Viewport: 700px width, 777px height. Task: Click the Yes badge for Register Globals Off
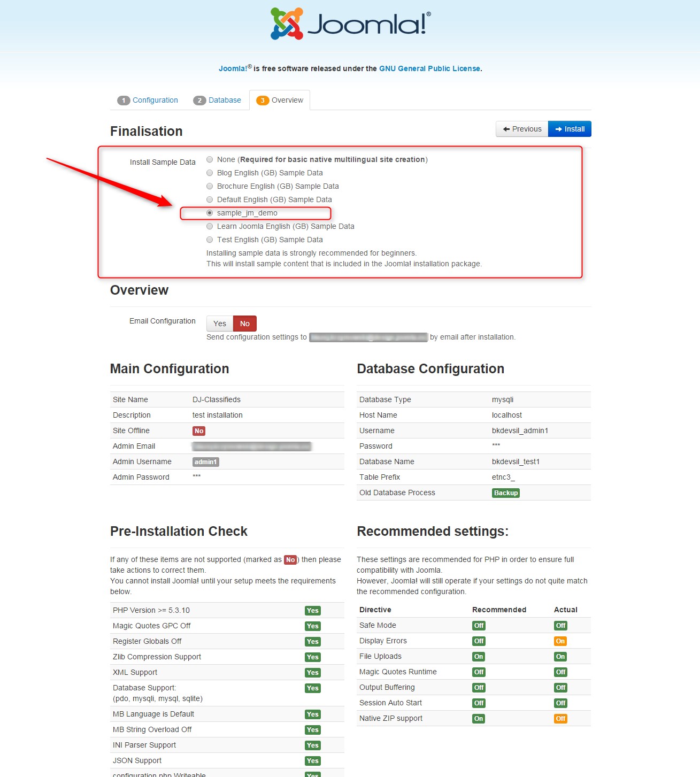(x=313, y=642)
